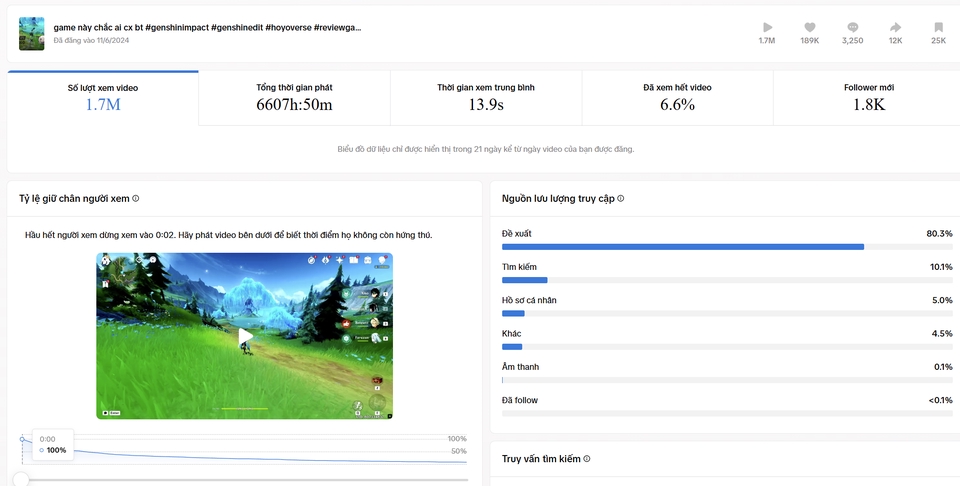Select the Đã xem hết video tab
The width and height of the screenshot is (960, 486).
[x=677, y=98]
